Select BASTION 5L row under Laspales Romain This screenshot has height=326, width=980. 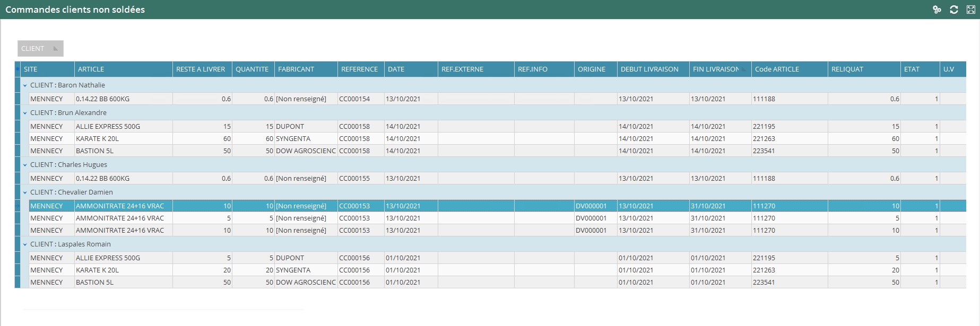(123, 283)
